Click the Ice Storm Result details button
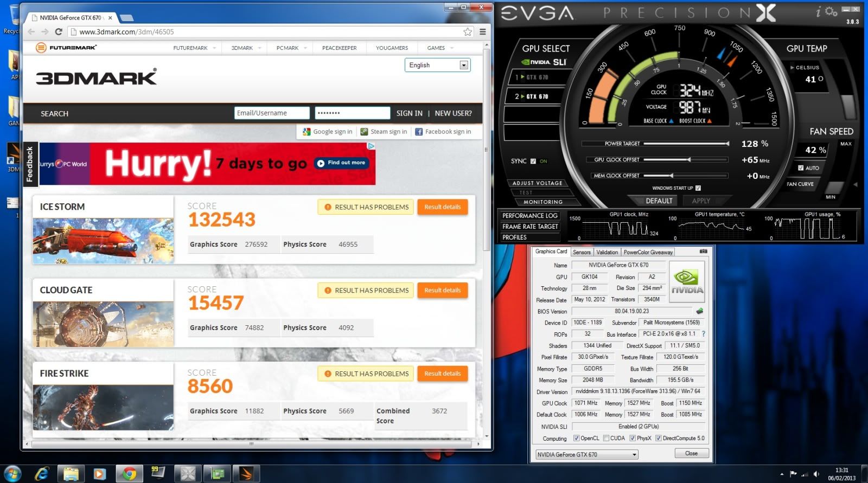This screenshot has height=483, width=868. pos(442,207)
